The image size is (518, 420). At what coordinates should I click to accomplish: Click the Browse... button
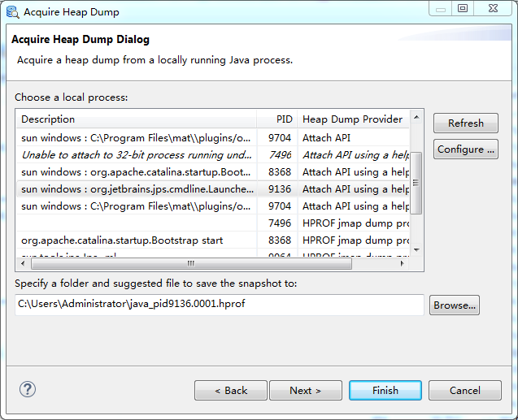click(455, 305)
